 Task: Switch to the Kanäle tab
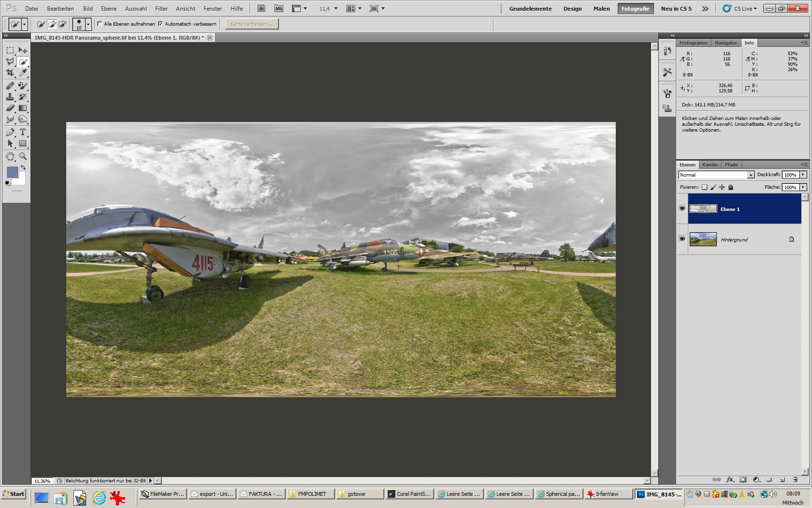click(x=710, y=165)
